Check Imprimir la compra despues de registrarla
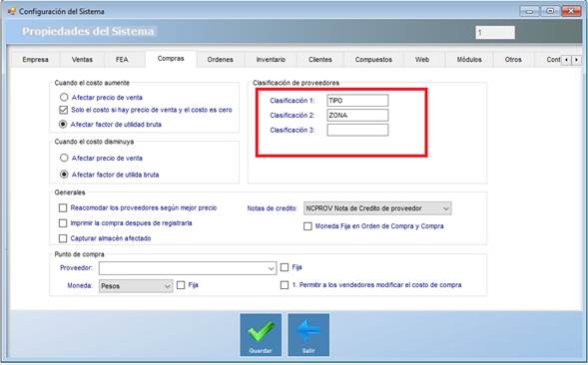 click(63, 223)
